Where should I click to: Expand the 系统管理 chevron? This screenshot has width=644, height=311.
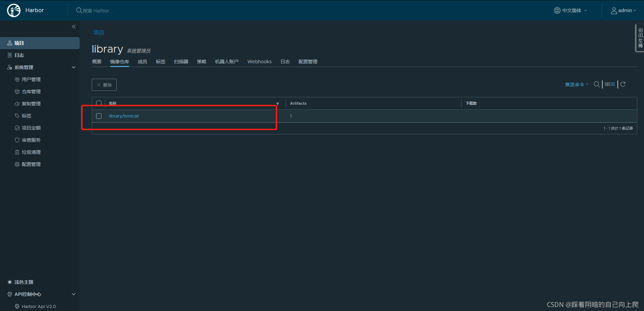(x=74, y=67)
